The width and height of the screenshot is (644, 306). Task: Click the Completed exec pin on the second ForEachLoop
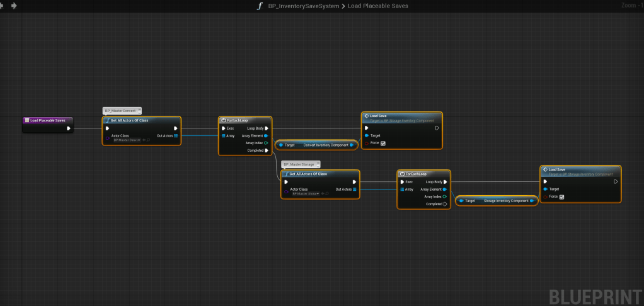446,204
